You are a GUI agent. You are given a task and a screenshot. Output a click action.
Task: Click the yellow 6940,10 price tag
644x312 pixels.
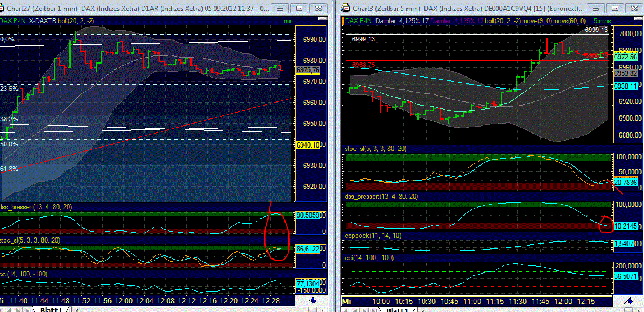pyautogui.click(x=308, y=145)
